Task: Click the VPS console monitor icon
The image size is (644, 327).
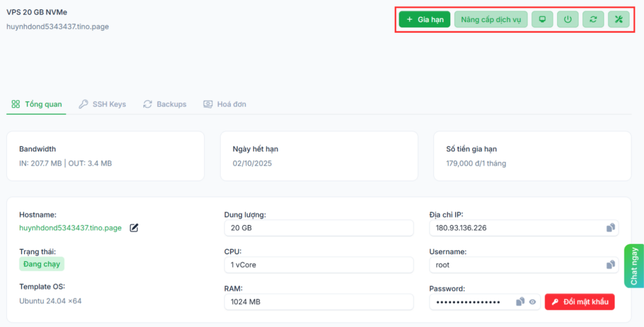Action: point(542,19)
